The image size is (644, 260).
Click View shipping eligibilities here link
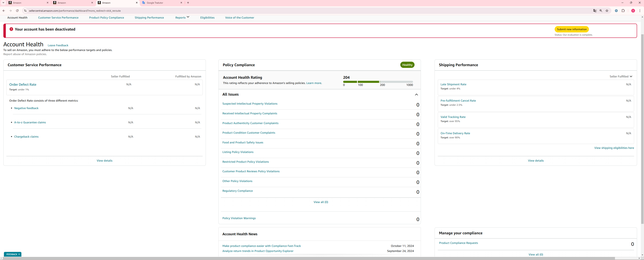614,148
